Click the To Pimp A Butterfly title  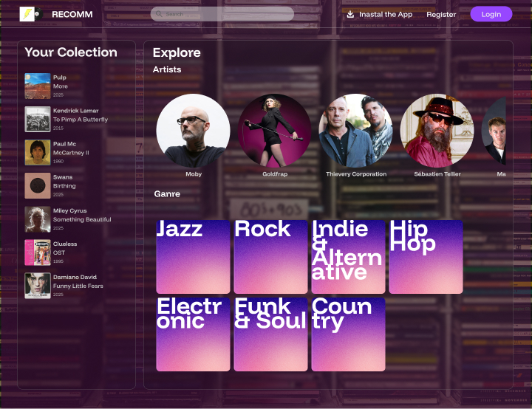(81, 120)
